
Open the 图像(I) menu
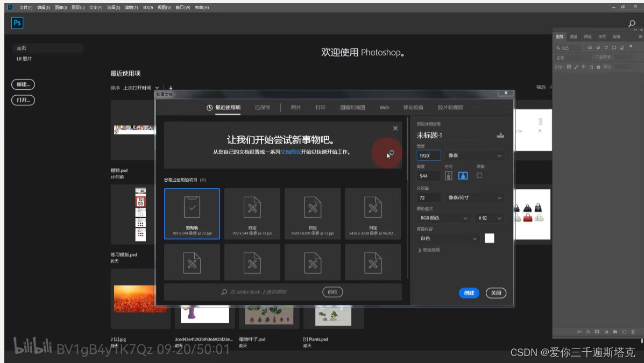click(x=61, y=8)
